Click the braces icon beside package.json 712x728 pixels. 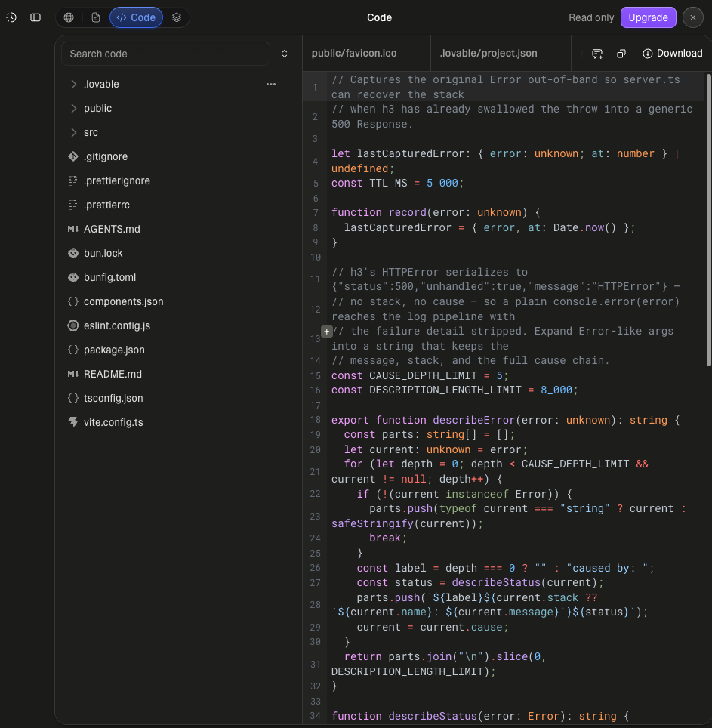(73, 350)
